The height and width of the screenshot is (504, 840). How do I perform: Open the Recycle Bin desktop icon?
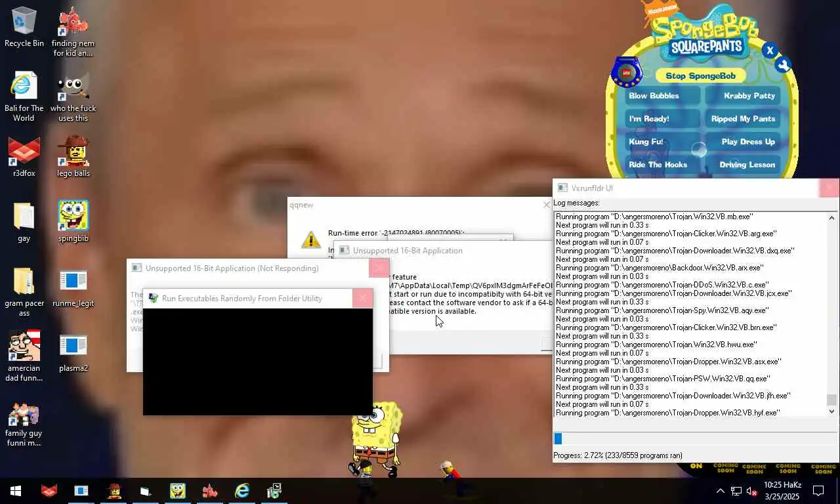tap(24, 28)
